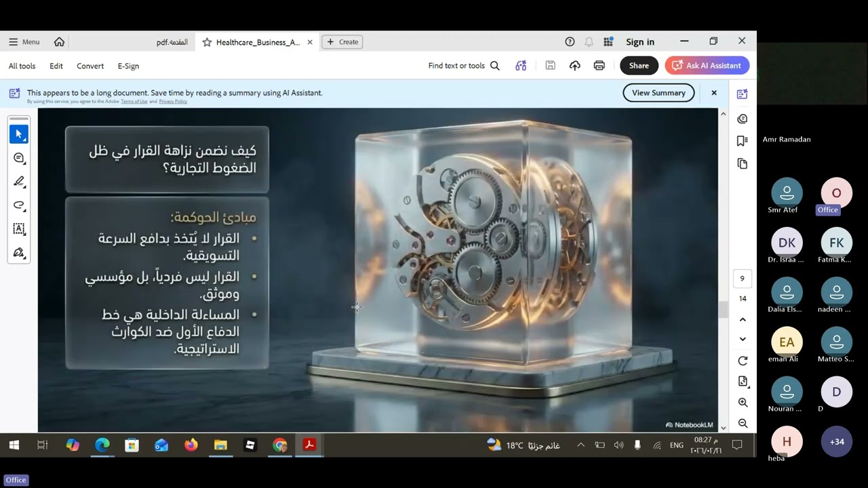Go to the previous page arrow
Screen dimensions: 868x488
coord(743,319)
